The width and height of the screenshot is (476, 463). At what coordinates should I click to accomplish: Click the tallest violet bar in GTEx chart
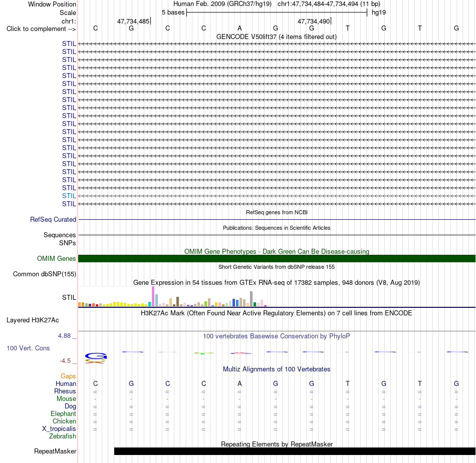click(x=153, y=296)
